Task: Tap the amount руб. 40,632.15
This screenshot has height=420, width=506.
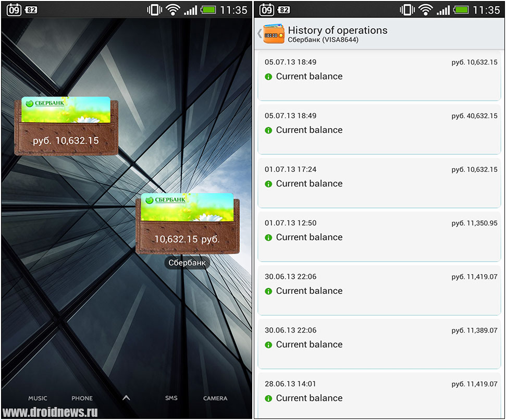Action: [474, 116]
